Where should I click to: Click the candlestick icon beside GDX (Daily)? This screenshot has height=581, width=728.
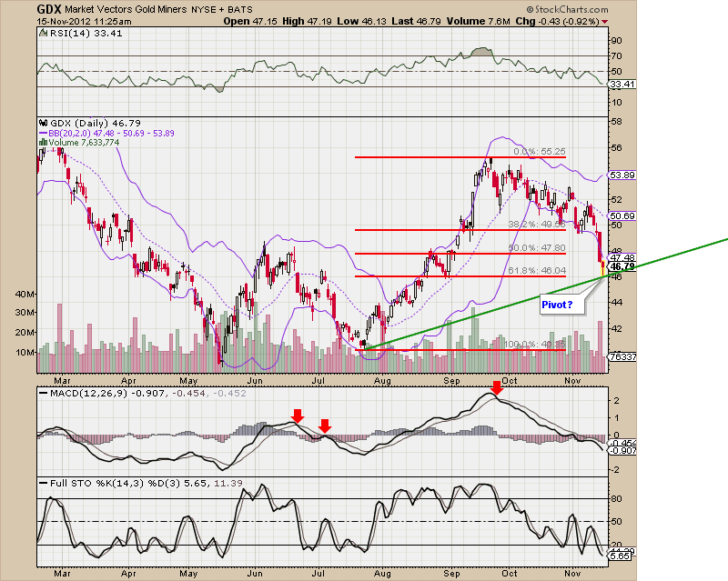click(44, 123)
